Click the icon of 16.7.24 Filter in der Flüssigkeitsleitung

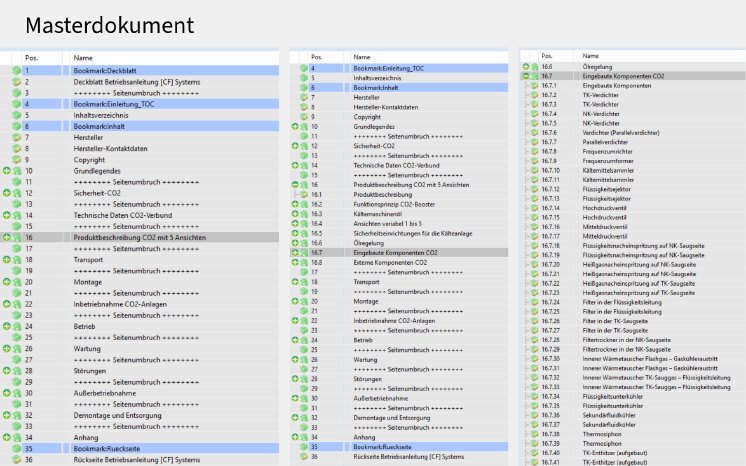[534, 302]
